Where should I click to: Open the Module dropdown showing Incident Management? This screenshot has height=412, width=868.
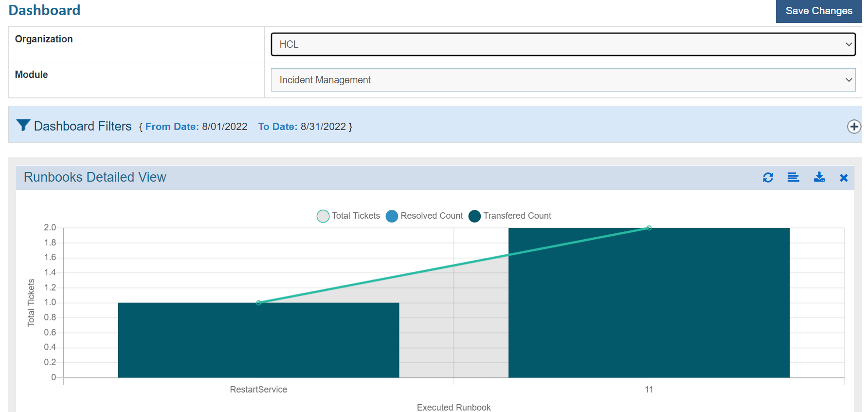coord(563,80)
